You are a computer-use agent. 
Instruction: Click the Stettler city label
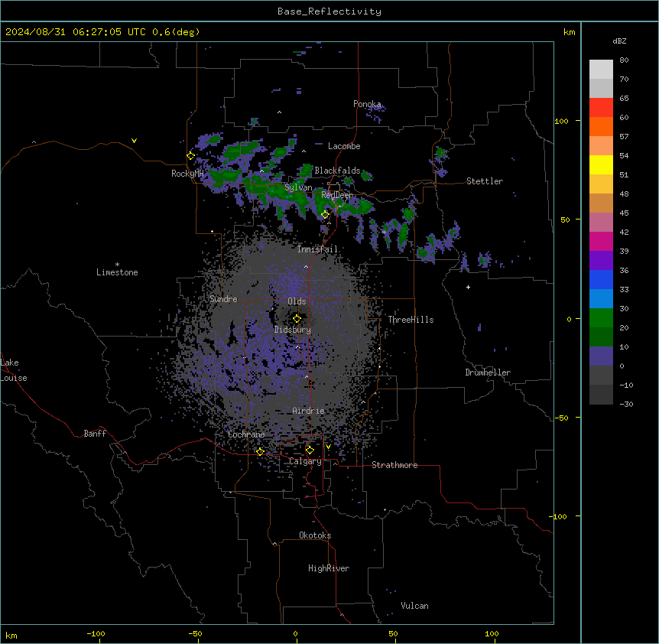coord(485,181)
